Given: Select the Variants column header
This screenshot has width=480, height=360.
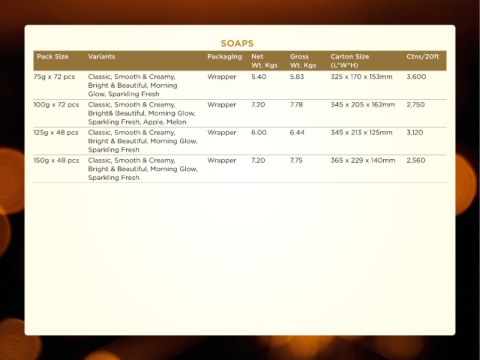Looking at the screenshot, I should coord(102,56).
